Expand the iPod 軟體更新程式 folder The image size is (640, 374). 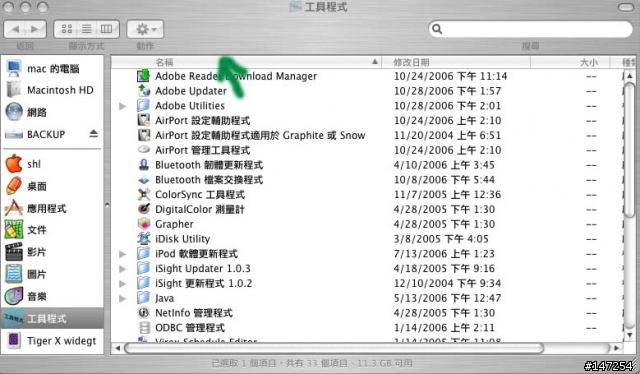(122, 254)
